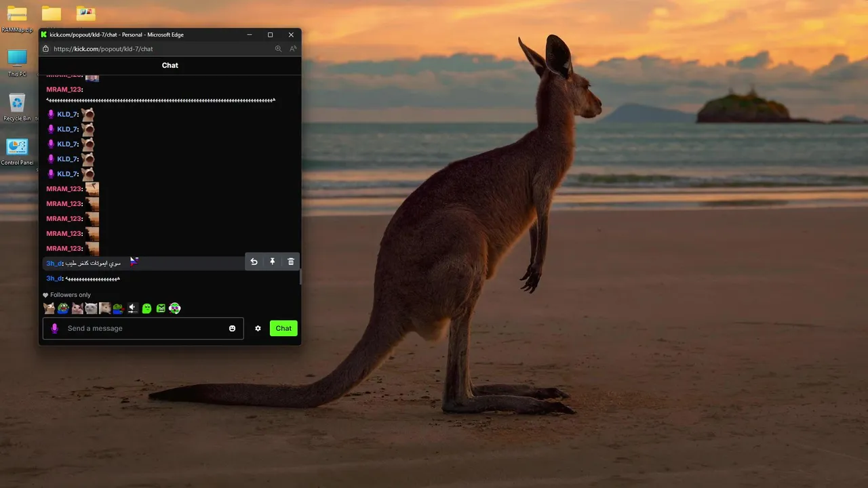Select the folder icon with pictures on desktop
Image resolution: width=868 pixels, height=488 pixels.
pos(86,14)
